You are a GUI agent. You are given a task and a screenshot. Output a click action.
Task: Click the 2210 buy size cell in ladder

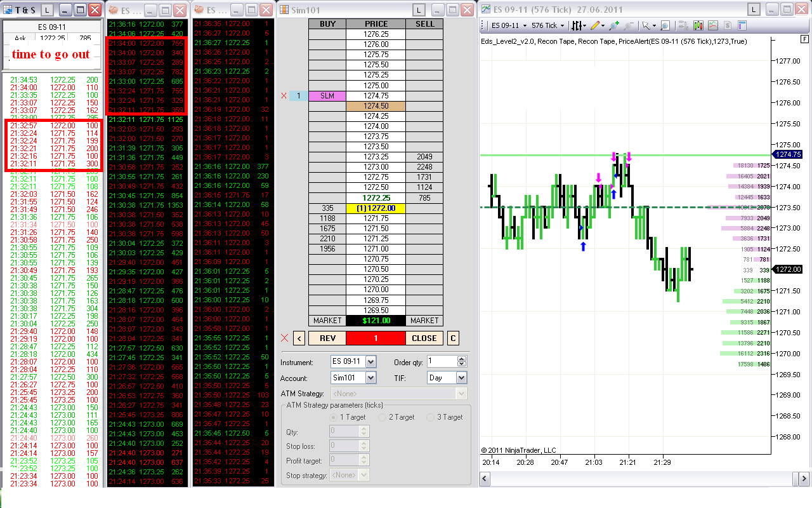[x=327, y=238]
